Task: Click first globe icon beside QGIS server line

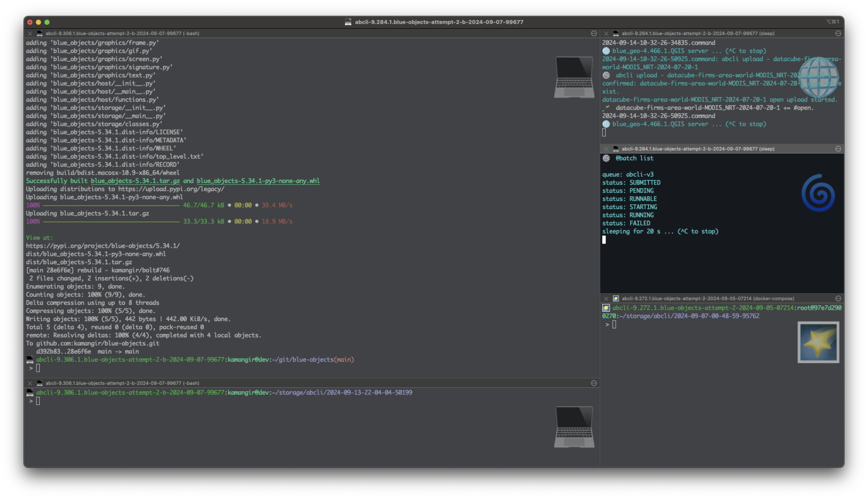Action: (x=606, y=51)
